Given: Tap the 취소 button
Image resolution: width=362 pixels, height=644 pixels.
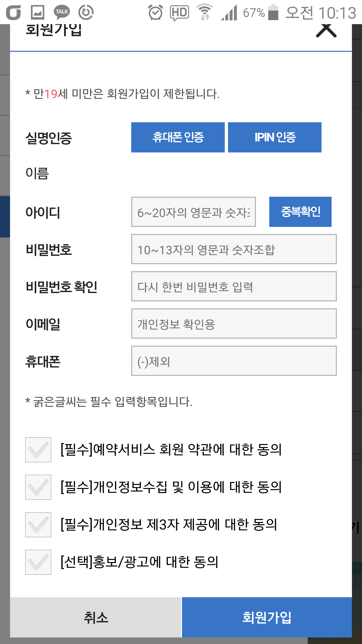Looking at the screenshot, I should [x=96, y=617].
